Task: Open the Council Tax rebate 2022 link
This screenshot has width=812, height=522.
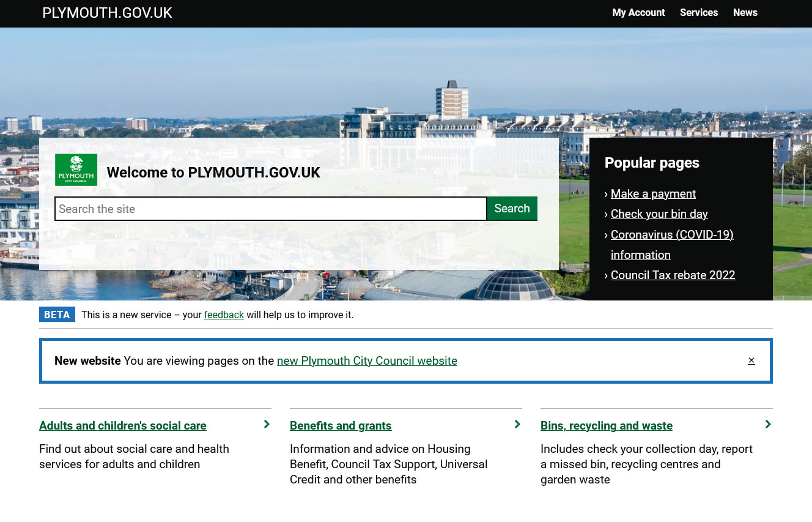Action: (673, 275)
